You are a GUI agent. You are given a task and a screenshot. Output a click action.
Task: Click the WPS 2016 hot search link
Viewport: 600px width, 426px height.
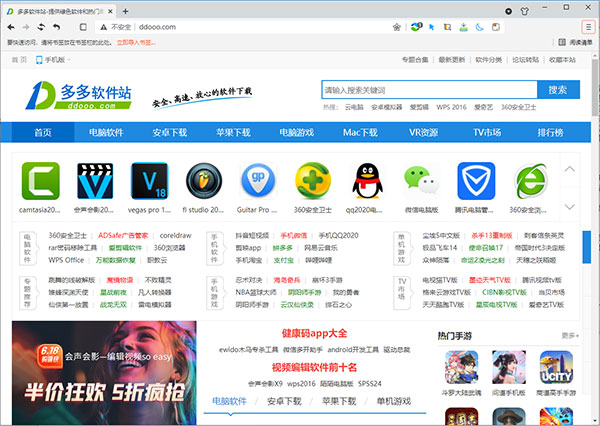(451, 107)
